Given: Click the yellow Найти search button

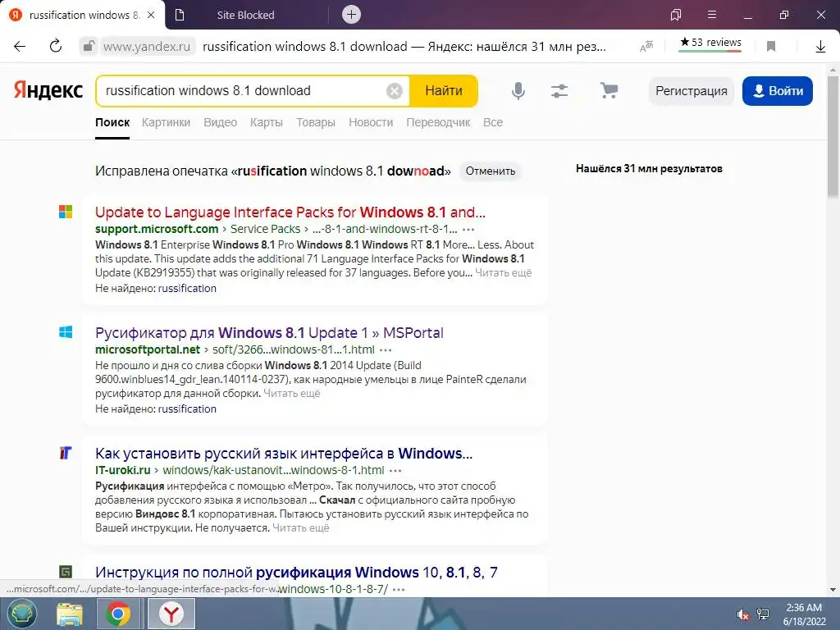Looking at the screenshot, I should coord(444,91).
